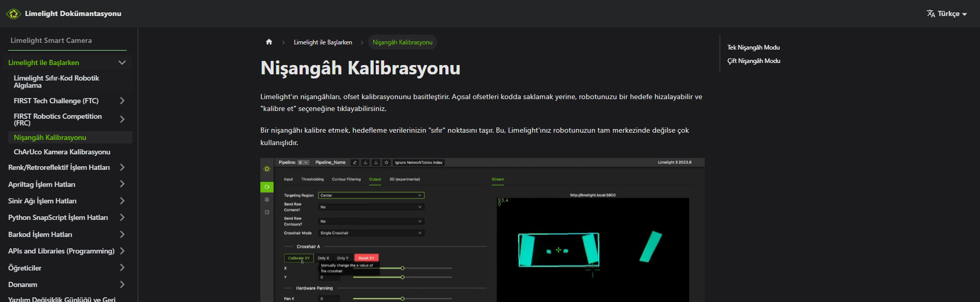Screen dimensions: 980x302
Task: Open the Türkçe language dropdown
Action: coord(946,14)
